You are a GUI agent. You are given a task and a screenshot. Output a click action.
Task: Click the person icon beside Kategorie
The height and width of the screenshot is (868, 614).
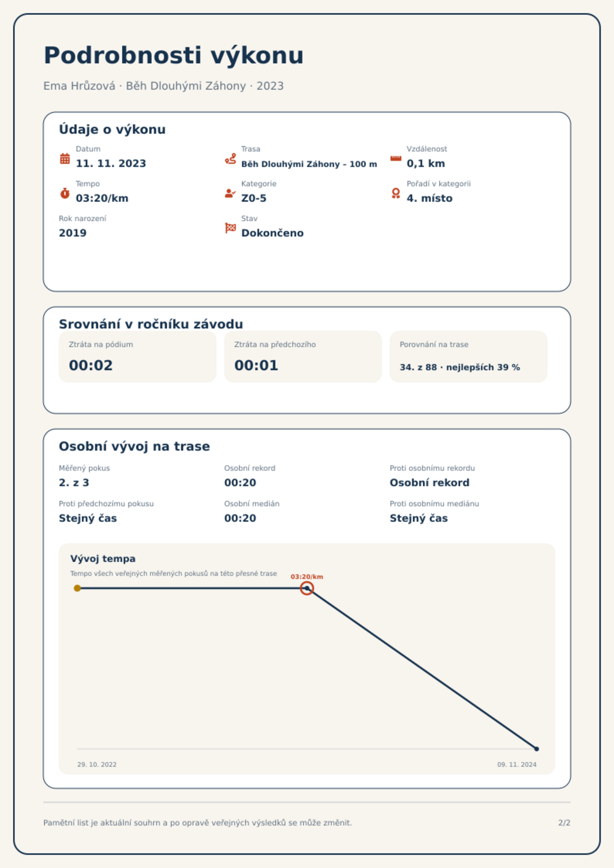230,193
